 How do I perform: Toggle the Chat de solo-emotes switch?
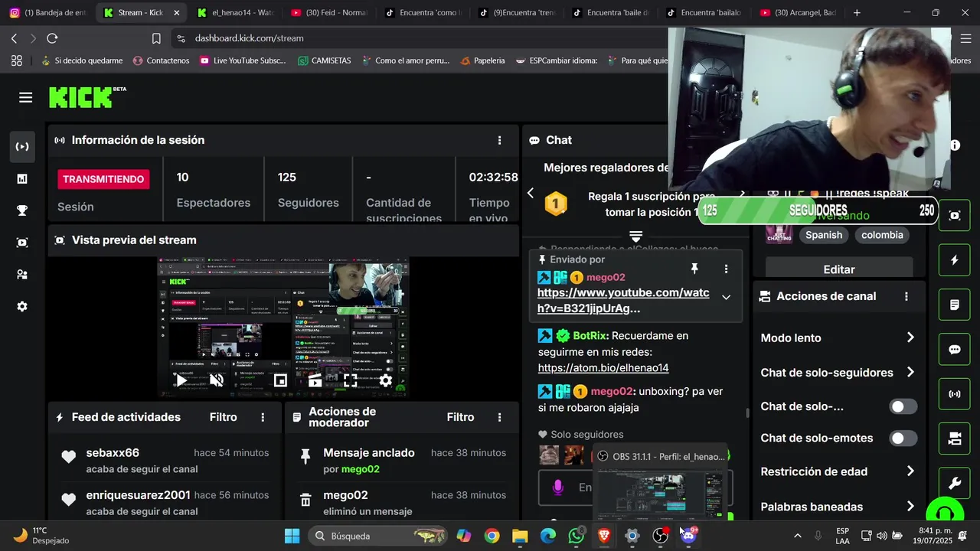click(903, 439)
